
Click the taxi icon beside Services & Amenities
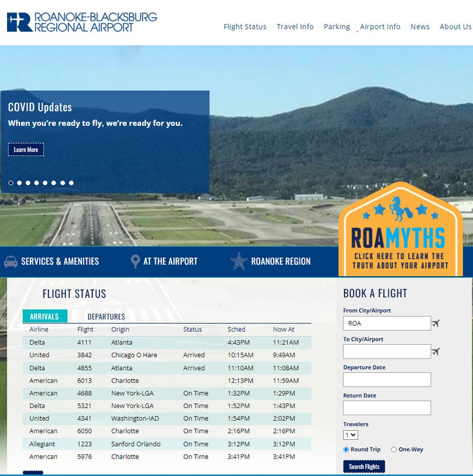(10, 261)
